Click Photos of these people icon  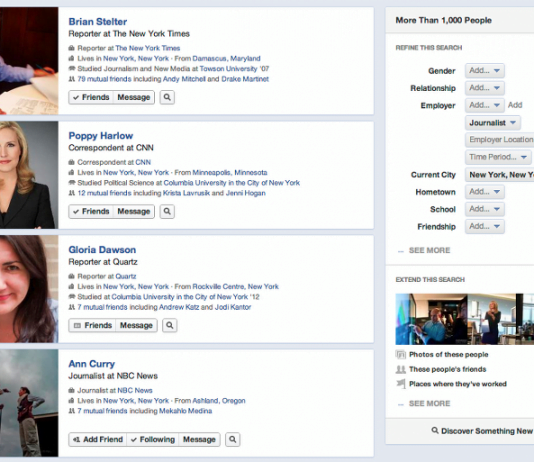401,355
